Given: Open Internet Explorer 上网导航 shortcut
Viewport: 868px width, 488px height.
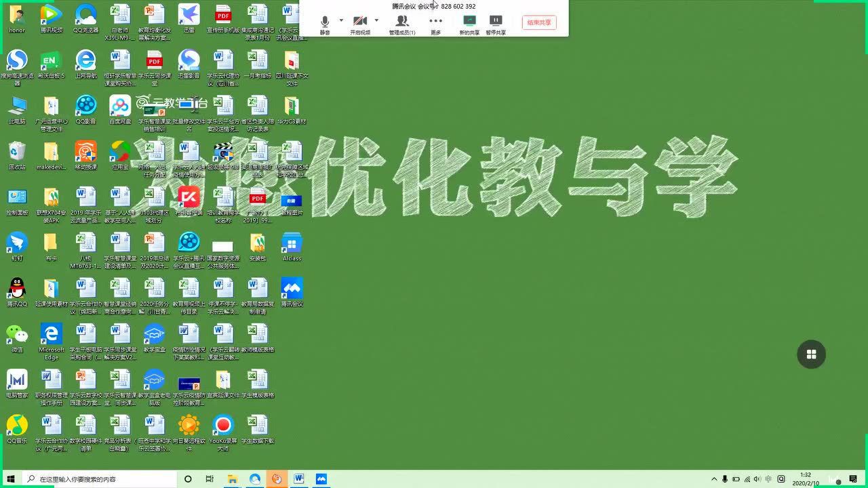Looking at the screenshot, I should pos(85,64).
